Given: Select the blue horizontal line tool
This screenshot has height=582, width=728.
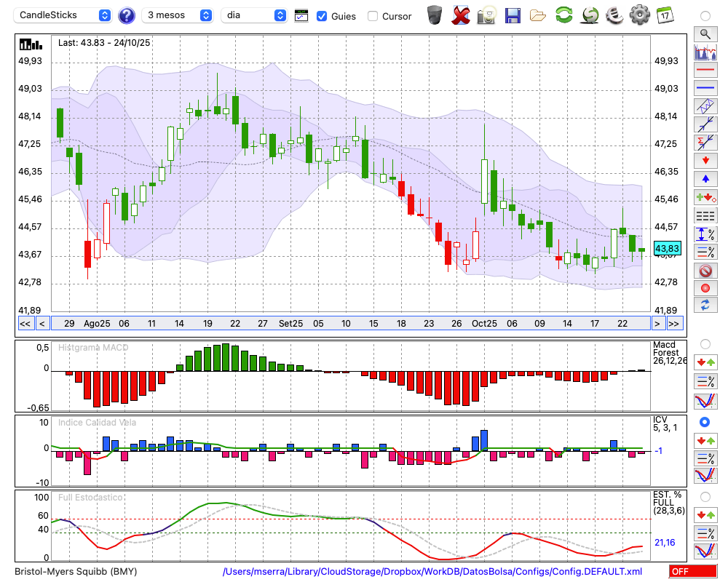Looking at the screenshot, I should tap(705, 88).
